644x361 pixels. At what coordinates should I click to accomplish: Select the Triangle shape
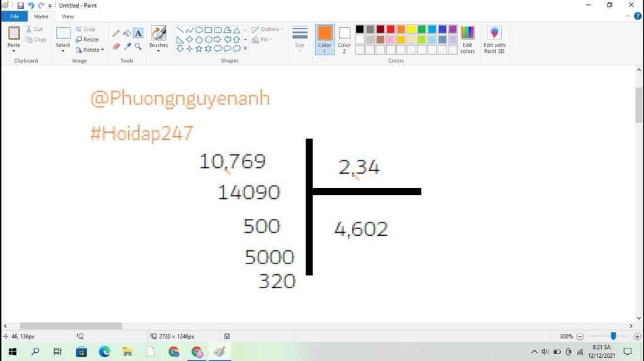pos(236,30)
